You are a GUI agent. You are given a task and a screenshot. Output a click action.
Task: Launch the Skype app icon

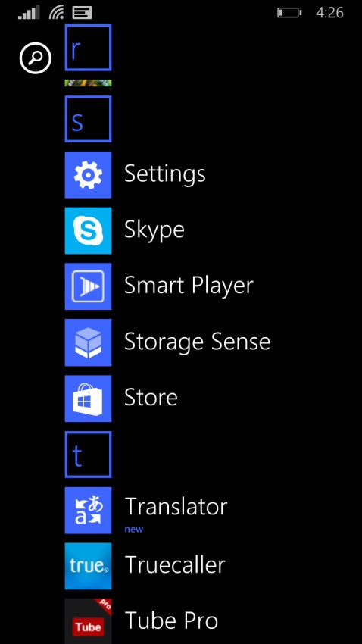[89, 230]
